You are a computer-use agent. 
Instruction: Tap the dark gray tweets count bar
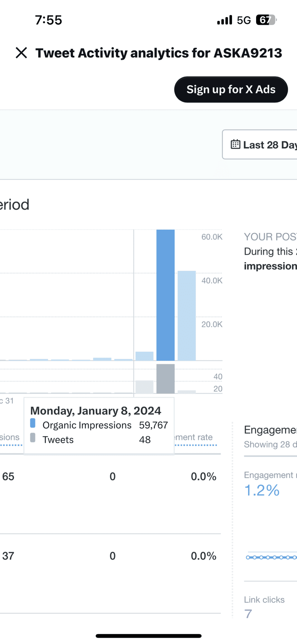[x=165, y=379]
